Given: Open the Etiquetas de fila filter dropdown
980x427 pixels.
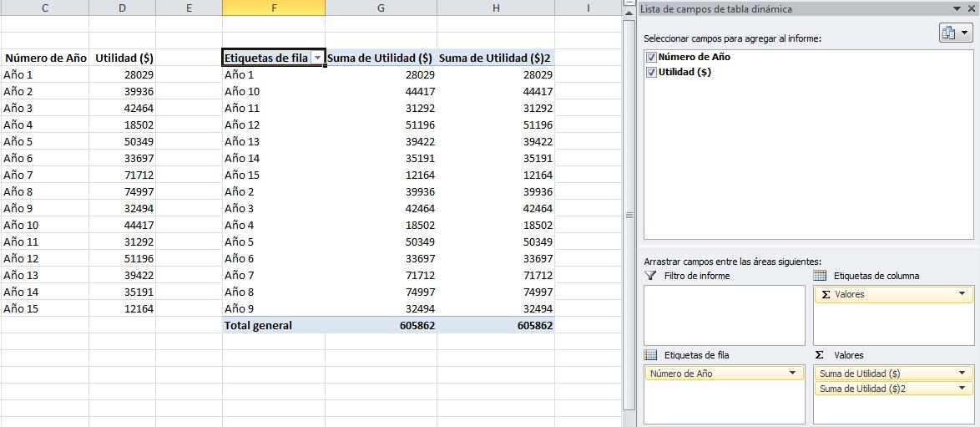Looking at the screenshot, I should coord(317,58).
